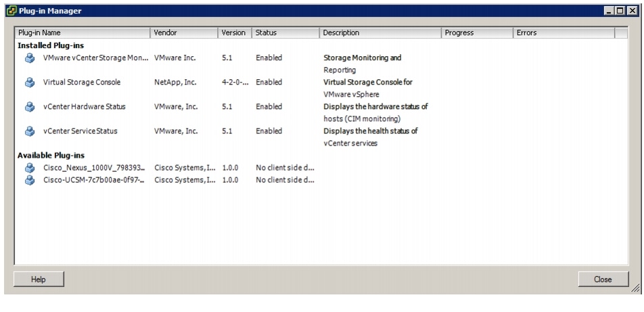Click Enabled status for vCenter Hardware Status
The width and height of the screenshot is (644, 312).
pyautogui.click(x=269, y=107)
